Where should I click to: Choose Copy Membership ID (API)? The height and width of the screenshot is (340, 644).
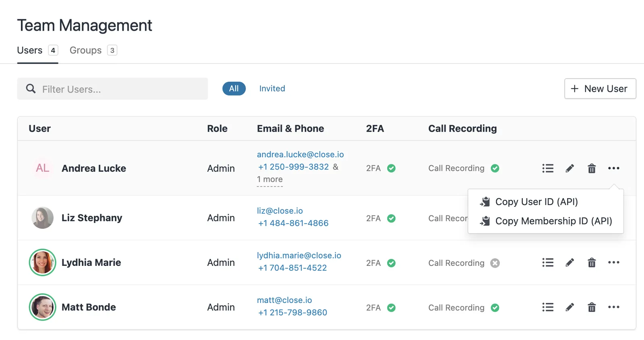click(x=546, y=221)
